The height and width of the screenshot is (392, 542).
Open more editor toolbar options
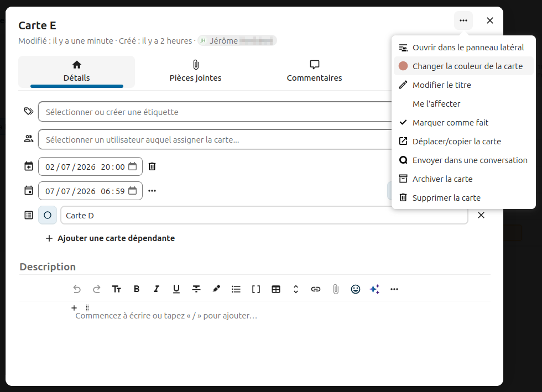tap(394, 289)
